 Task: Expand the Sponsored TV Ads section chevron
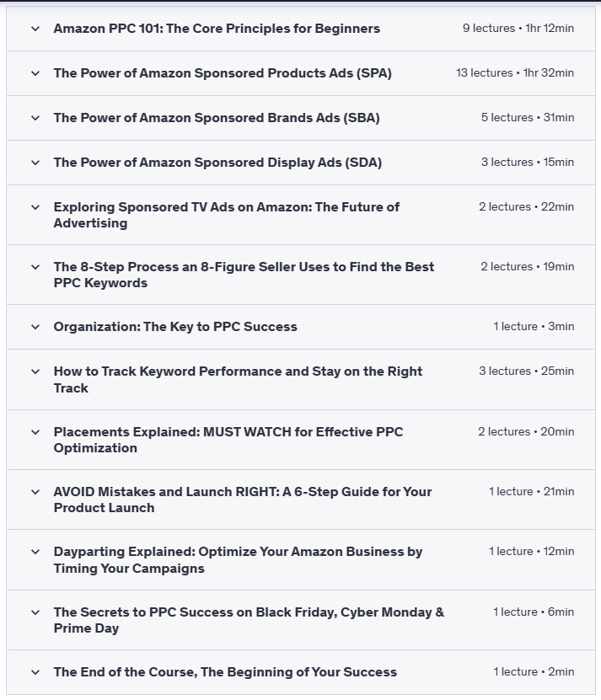35,206
